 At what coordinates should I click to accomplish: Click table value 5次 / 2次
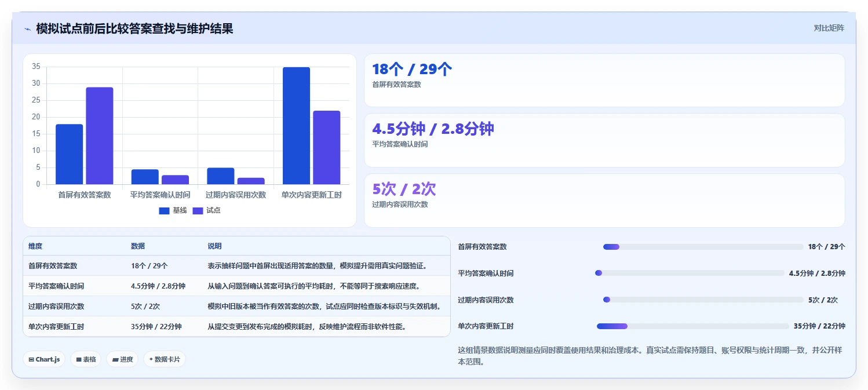(x=145, y=307)
